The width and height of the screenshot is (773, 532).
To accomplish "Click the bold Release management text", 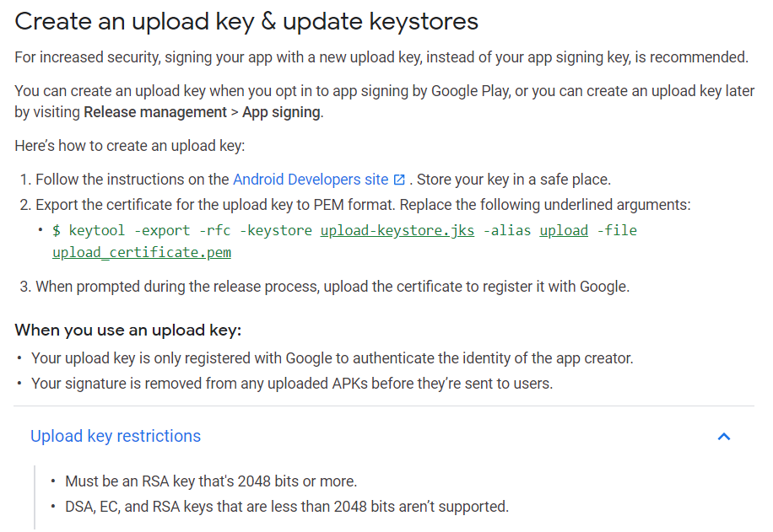I will (x=155, y=112).
